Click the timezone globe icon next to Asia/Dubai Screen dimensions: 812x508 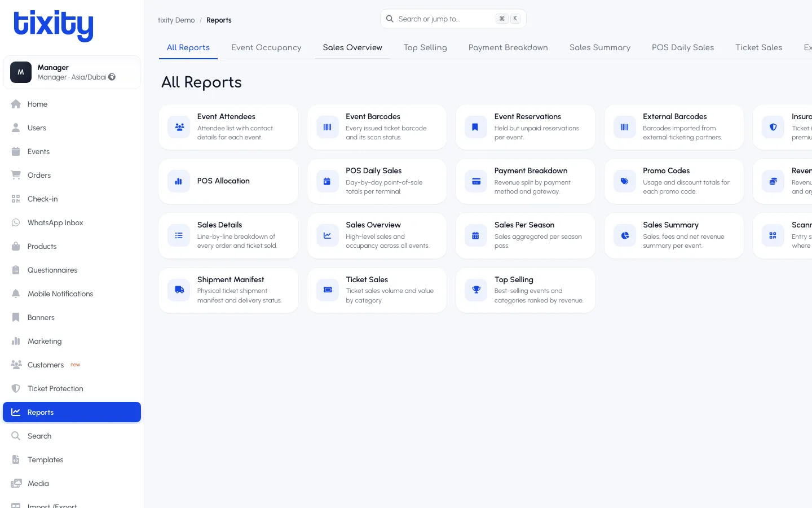click(x=112, y=77)
